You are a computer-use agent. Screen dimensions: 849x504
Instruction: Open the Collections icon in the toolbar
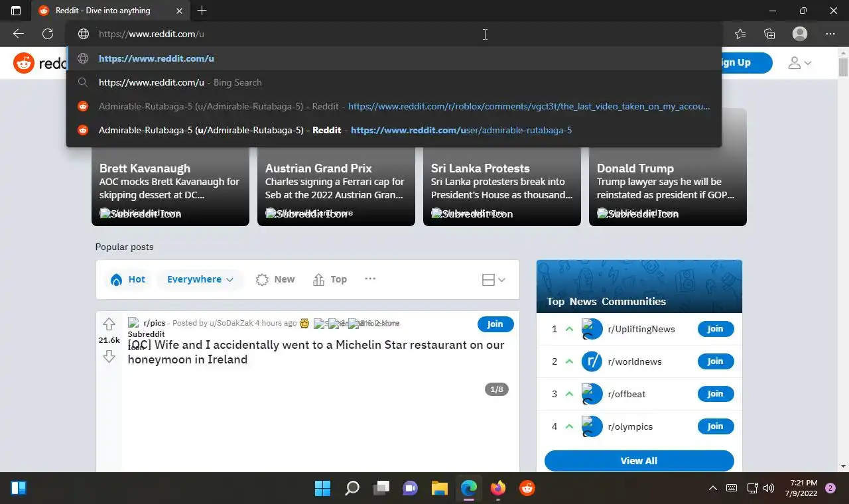tap(769, 34)
